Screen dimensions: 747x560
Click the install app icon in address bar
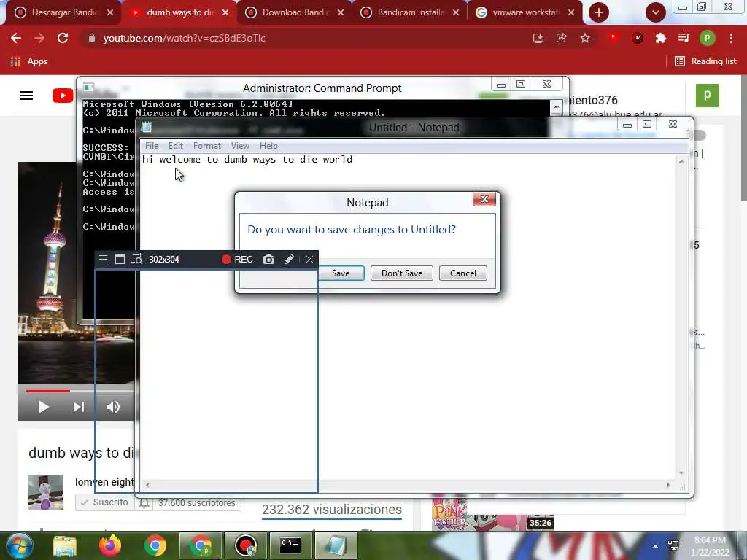[538, 38]
